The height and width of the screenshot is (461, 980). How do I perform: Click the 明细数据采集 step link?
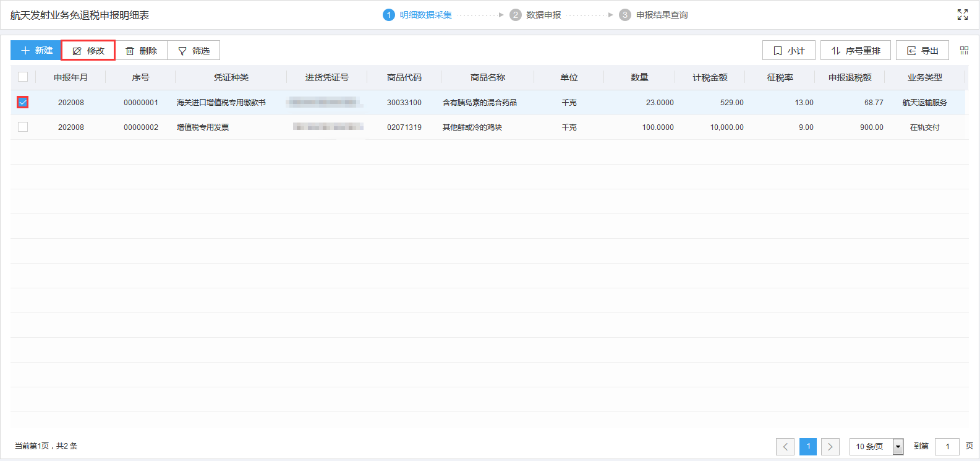(x=425, y=15)
